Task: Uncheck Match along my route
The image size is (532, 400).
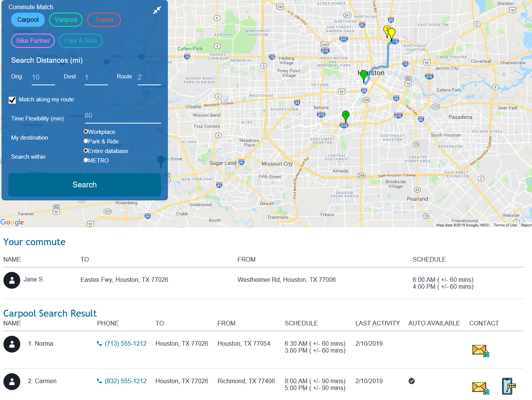Action: tap(12, 100)
